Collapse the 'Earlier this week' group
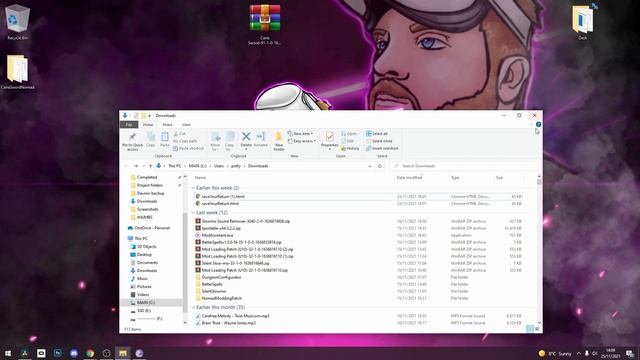The width and height of the screenshot is (640, 360). coord(193,188)
